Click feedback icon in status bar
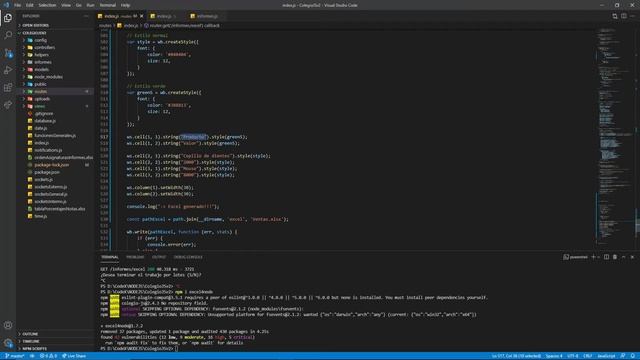640x360 pixels. point(623,356)
